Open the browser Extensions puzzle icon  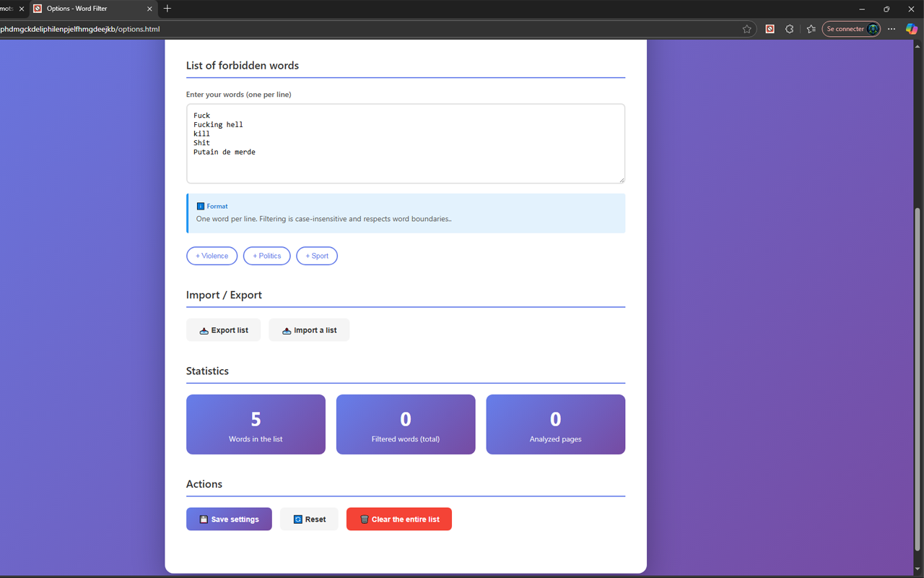(789, 29)
